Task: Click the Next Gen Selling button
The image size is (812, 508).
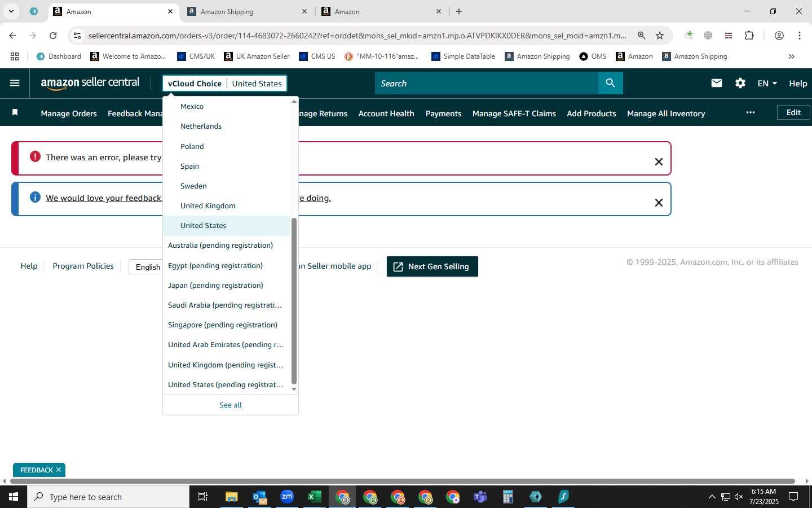Action: tap(432, 266)
